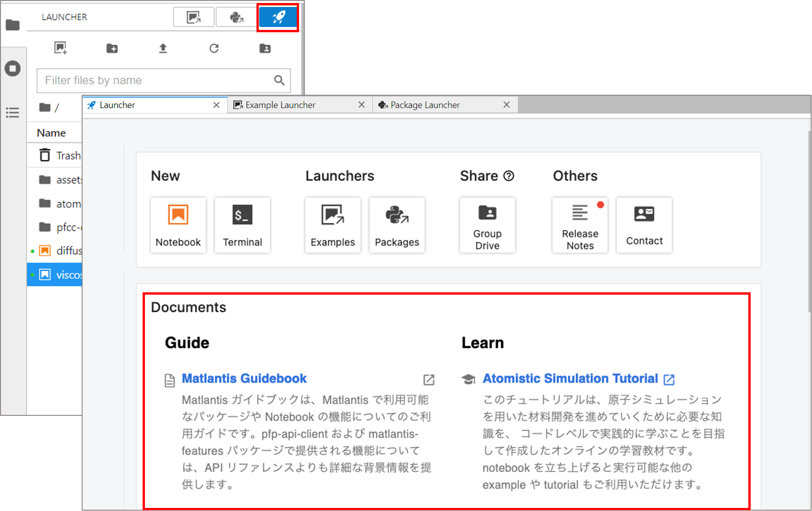812x511 pixels.
Task: Open the Examples launcher card
Action: pyautogui.click(x=332, y=225)
